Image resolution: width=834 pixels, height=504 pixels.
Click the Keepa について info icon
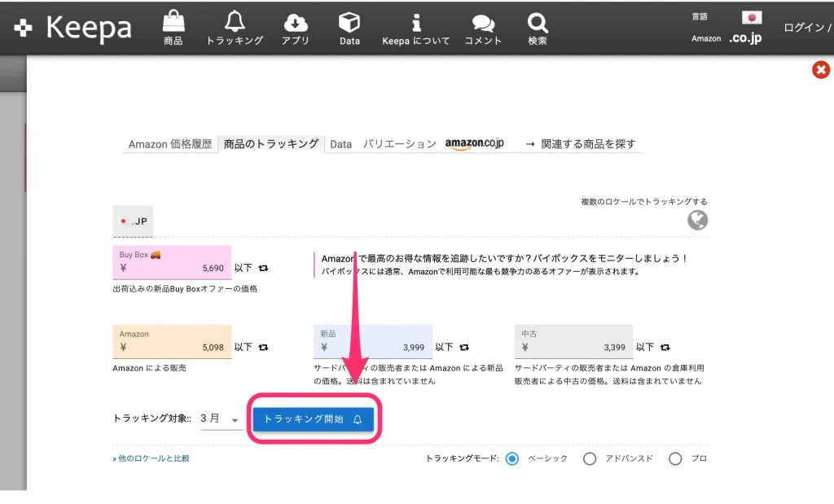click(415, 22)
